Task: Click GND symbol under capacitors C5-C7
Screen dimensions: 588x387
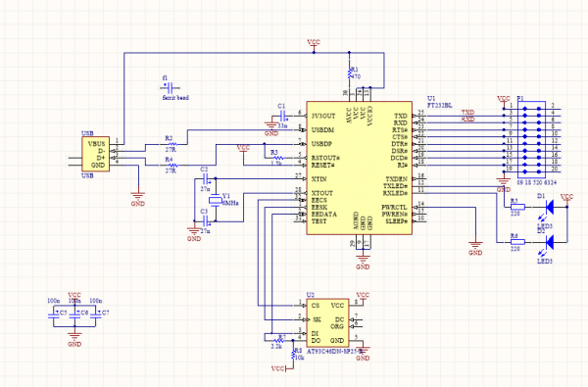Action: [74, 339]
